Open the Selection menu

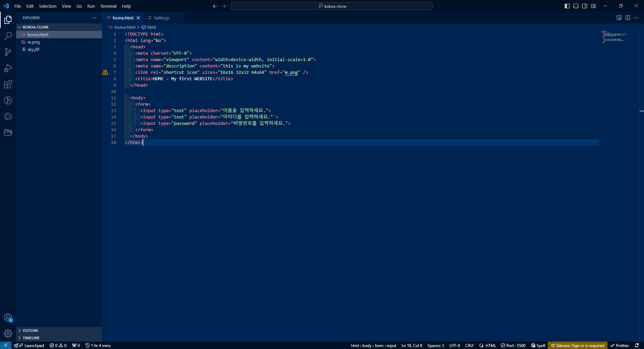48,6
